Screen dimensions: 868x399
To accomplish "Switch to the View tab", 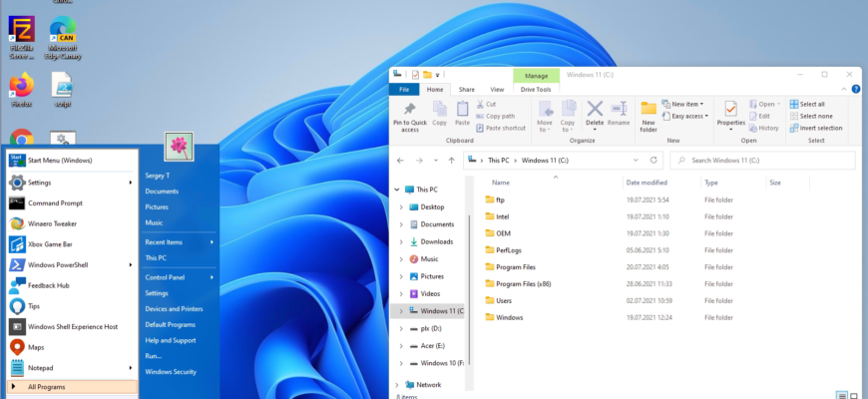I will (x=497, y=90).
